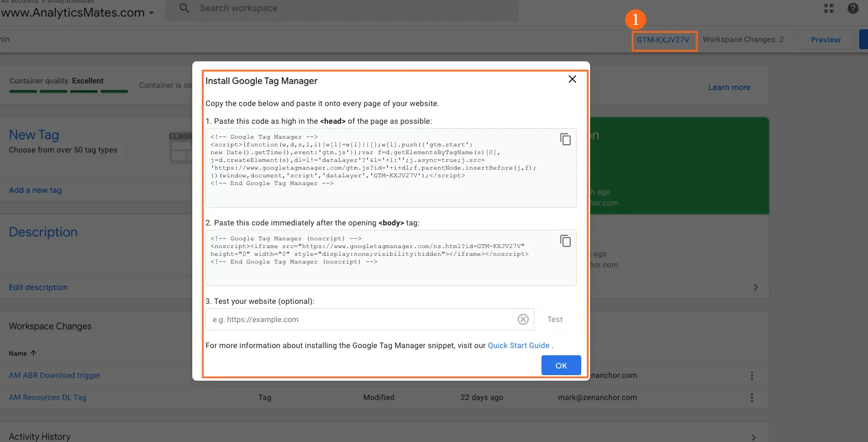Click the 'Install Google Tag Manager' title
The height and width of the screenshot is (442, 868).
click(x=261, y=81)
